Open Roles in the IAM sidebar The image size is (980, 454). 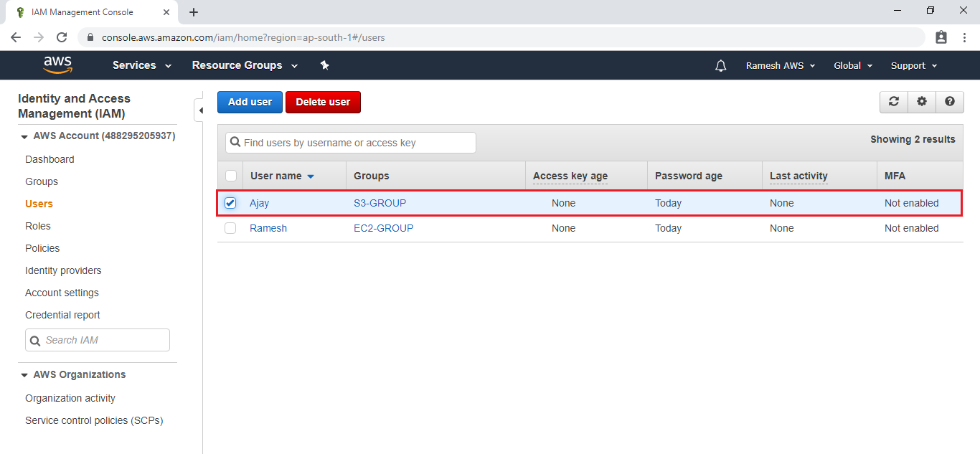pyautogui.click(x=38, y=226)
